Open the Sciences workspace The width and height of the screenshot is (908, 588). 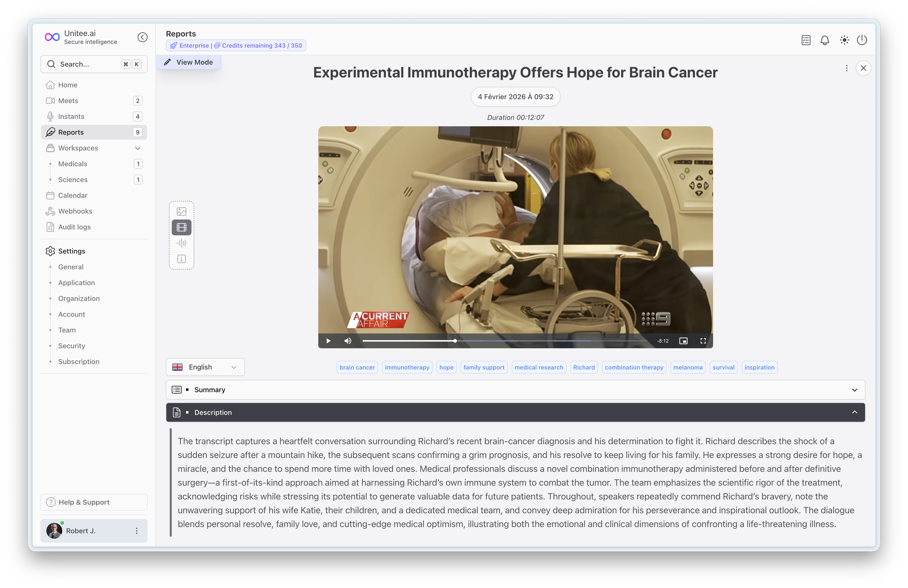tap(94, 180)
